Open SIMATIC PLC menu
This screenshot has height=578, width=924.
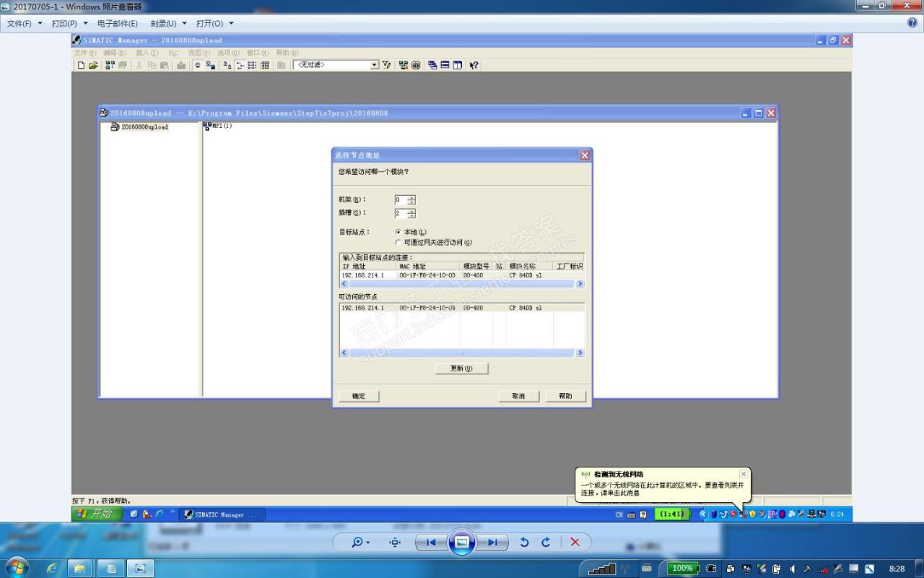[x=173, y=53]
